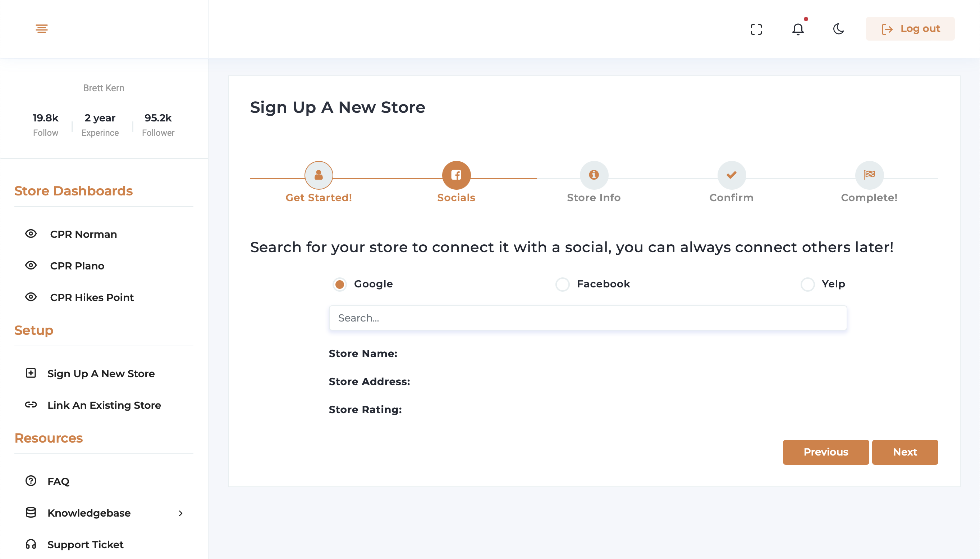Open the CPR Plano dashboard

pyautogui.click(x=77, y=266)
